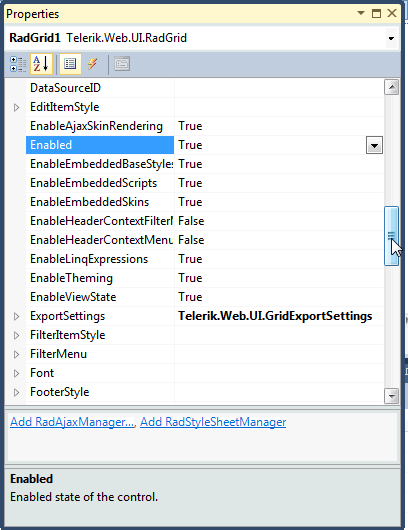
Task: Click the Add RadAjaxManager link
Action: (x=72, y=422)
